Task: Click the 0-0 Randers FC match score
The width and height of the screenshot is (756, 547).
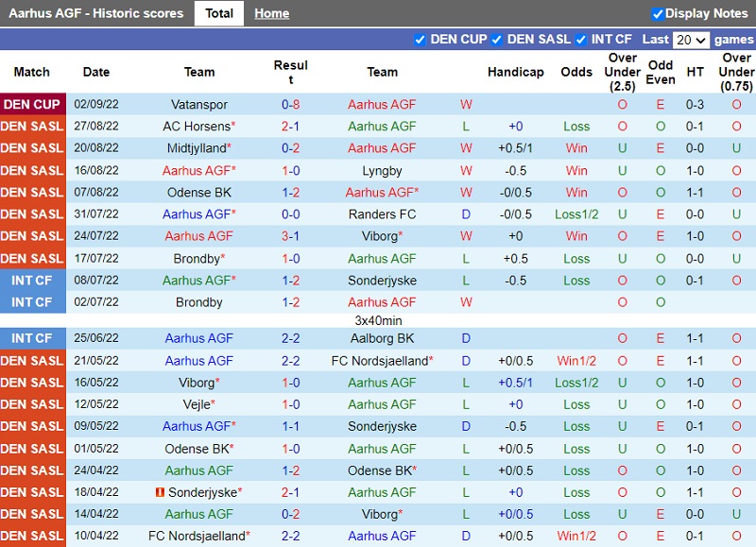Action: click(x=291, y=214)
